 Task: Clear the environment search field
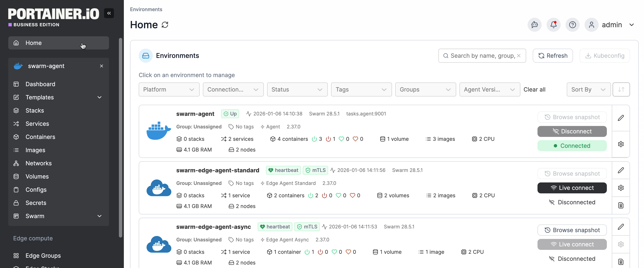519,56
